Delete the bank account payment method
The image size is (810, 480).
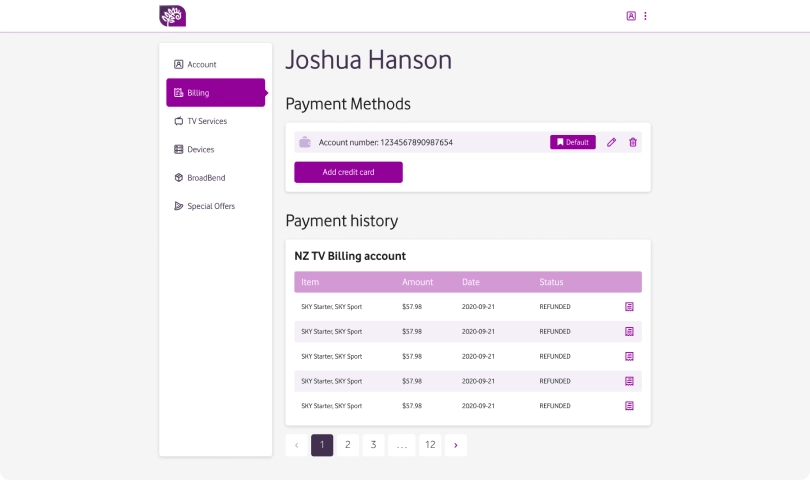coord(633,142)
